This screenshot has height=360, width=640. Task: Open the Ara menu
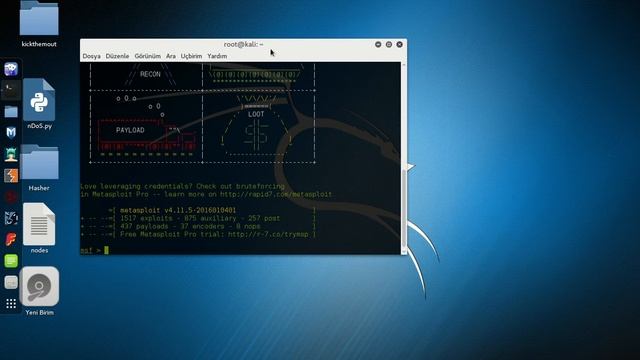tap(171, 56)
